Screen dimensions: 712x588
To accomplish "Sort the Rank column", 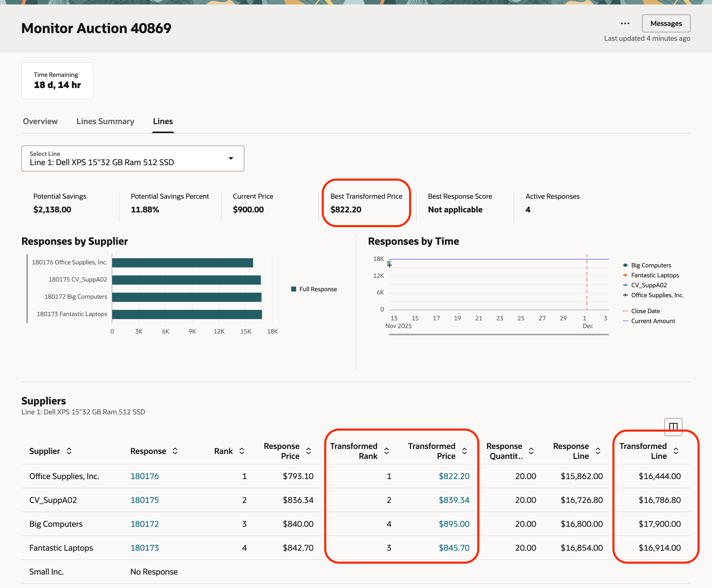I will 242,451.
